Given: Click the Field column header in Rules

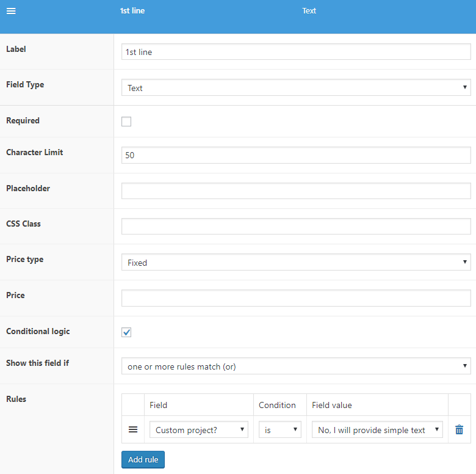Looking at the screenshot, I should point(158,405).
